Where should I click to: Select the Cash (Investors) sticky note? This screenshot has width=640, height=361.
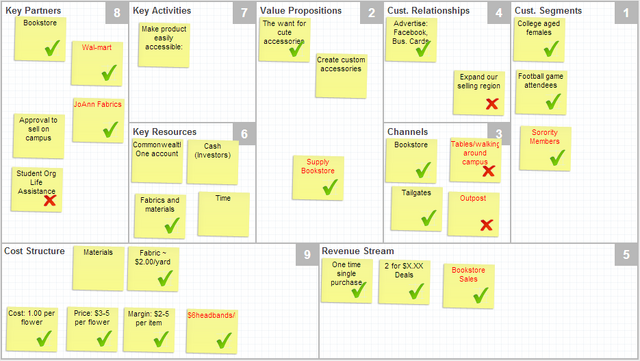point(213,163)
